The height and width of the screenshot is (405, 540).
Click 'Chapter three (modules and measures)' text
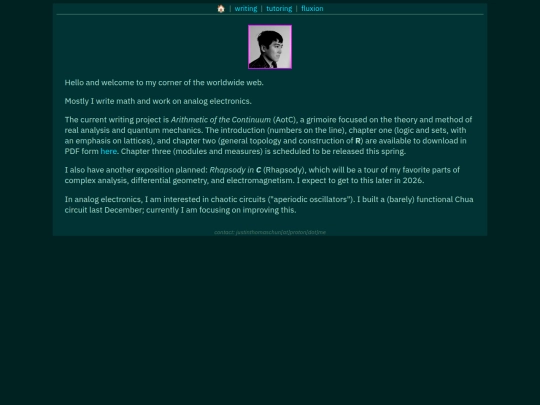pyautogui.click(x=191, y=151)
